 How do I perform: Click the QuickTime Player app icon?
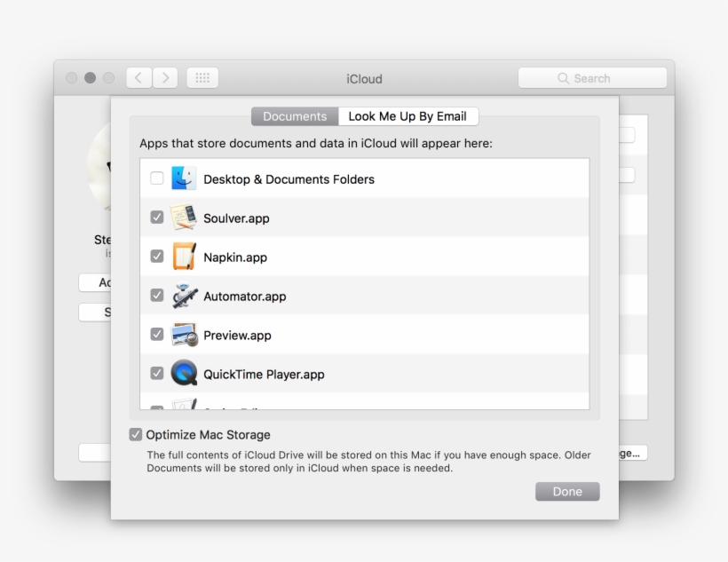186,373
